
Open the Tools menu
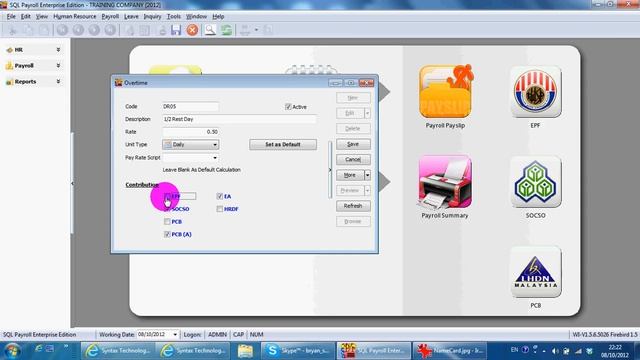173,16
